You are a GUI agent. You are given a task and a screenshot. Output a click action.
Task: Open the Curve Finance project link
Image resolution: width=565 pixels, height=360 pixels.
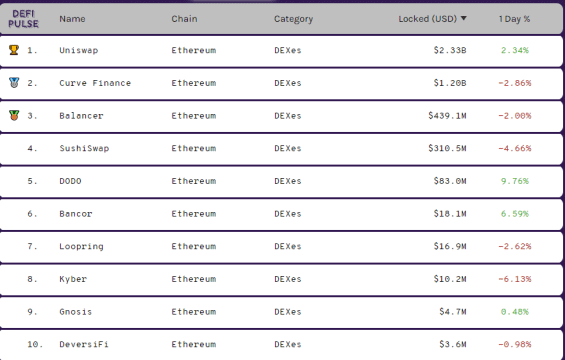point(95,83)
